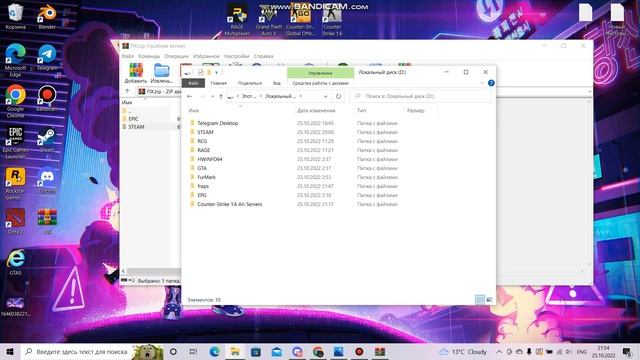Open Grand Theft Auto V desktop shortcut
The width and height of the screenshot is (640, 360).
click(x=269, y=19)
